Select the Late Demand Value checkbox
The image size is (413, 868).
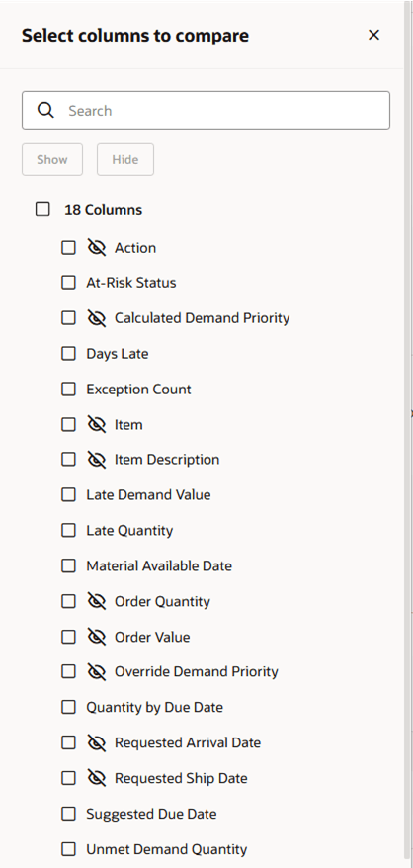[x=68, y=494]
